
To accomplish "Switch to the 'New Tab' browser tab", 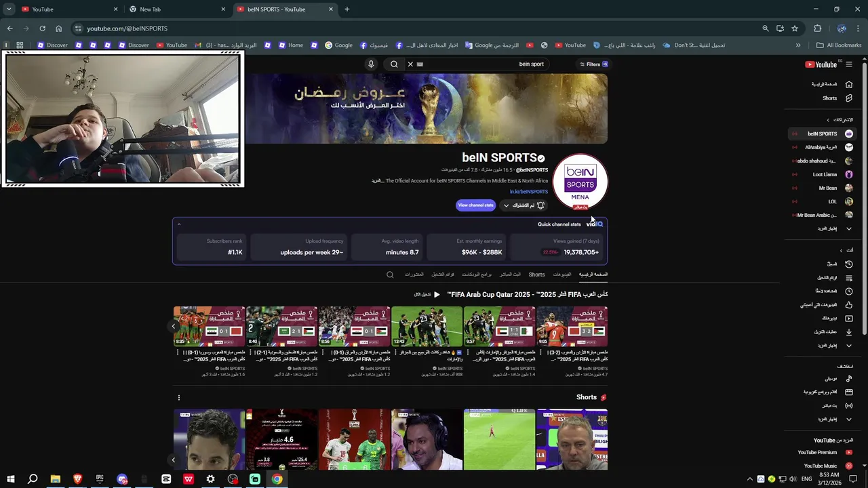I will pyautogui.click(x=178, y=9).
